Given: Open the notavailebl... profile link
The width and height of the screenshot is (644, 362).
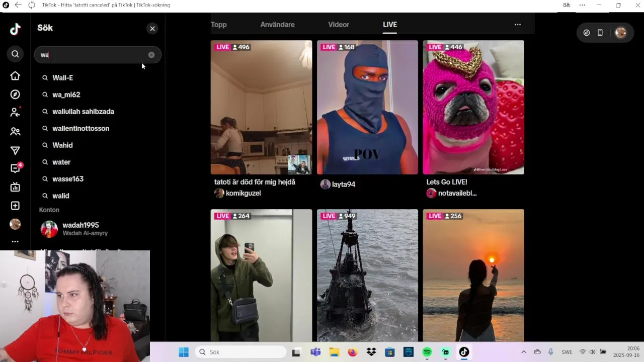Looking at the screenshot, I should [x=451, y=193].
